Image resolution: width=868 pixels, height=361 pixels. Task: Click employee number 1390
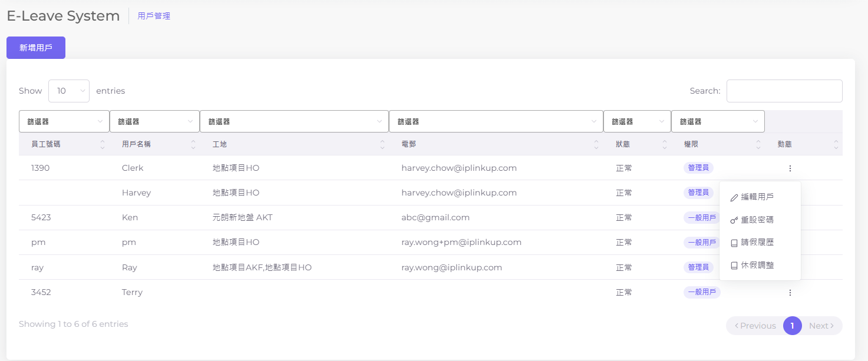point(41,168)
